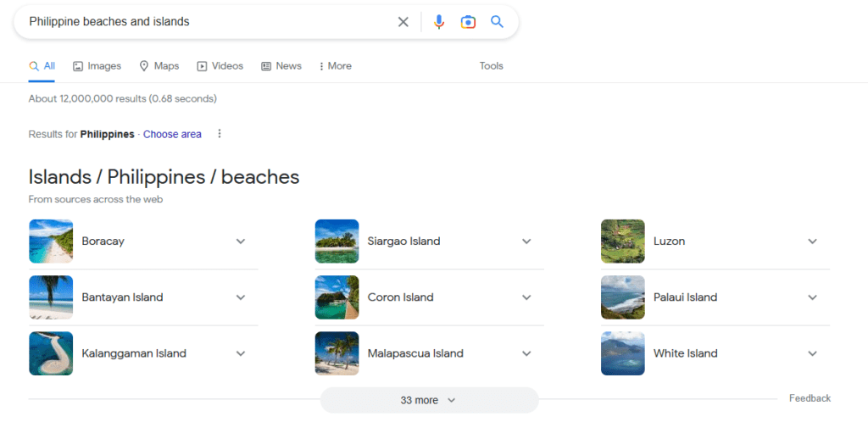Screen dimensions: 868x422
Task: Click inside the search input field
Action: [203, 22]
